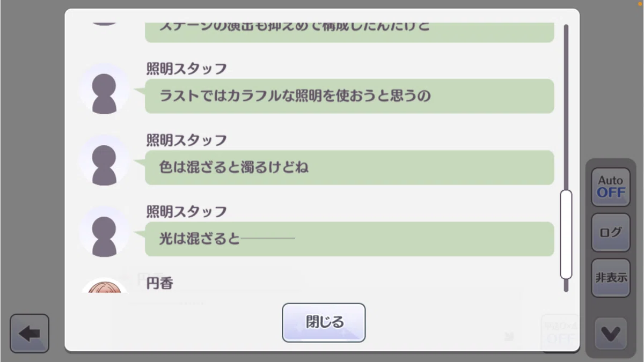This screenshot has height=362, width=644.
Task: Click 照明スタッフ name above 色は混ざると message
Action: [x=187, y=140]
